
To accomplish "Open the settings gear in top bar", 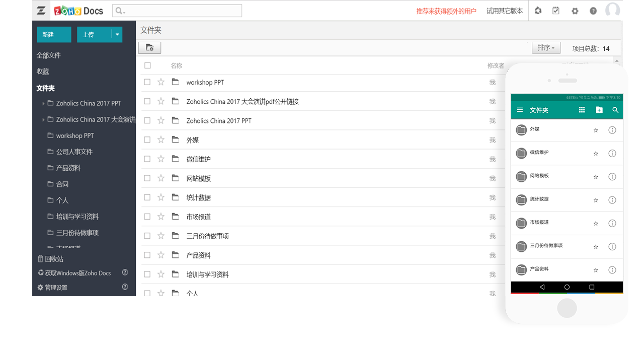I will click(575, 11).
